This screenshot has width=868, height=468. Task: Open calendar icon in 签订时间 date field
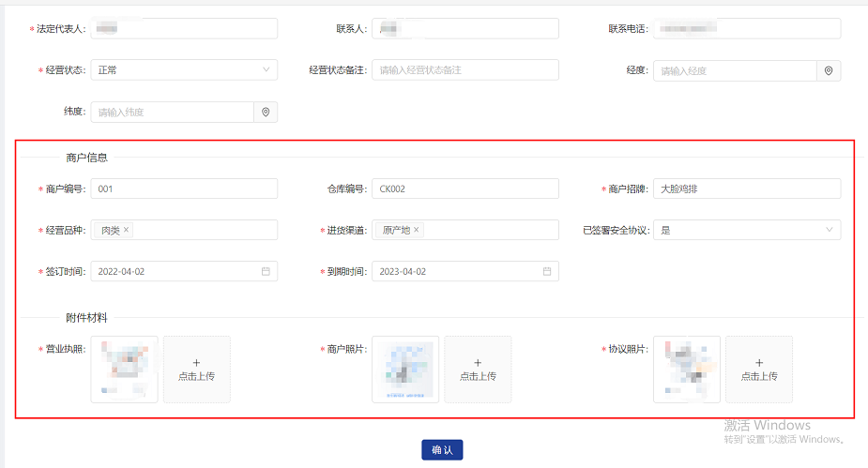(x=266, y=271)
